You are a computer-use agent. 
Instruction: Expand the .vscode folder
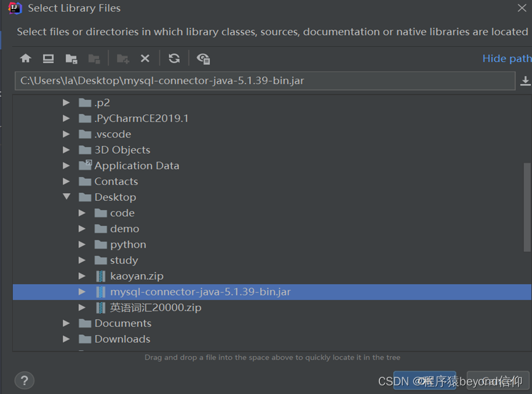(66, 134)
